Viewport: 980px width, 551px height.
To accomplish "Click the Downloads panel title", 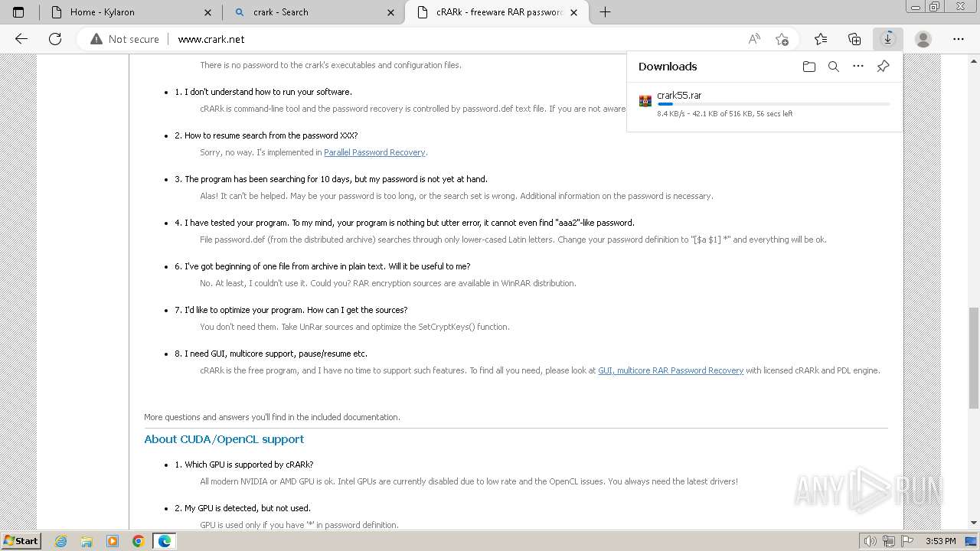I will (668, 67).
